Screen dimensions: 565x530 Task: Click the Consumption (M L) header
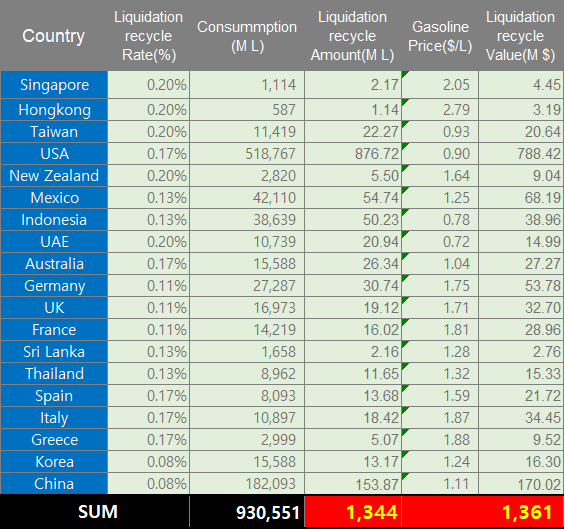pos(247,36)
